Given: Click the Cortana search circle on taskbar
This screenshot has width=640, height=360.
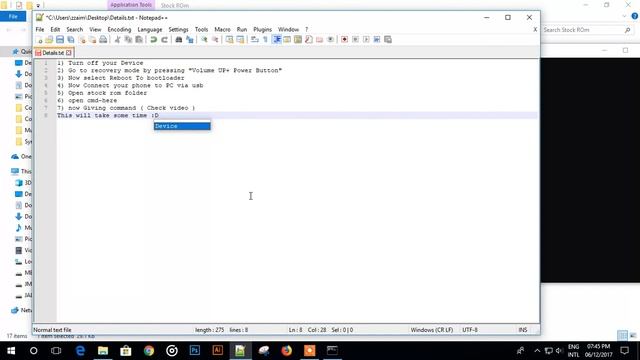Looking at the screenshot, I should tap(33, 351).
